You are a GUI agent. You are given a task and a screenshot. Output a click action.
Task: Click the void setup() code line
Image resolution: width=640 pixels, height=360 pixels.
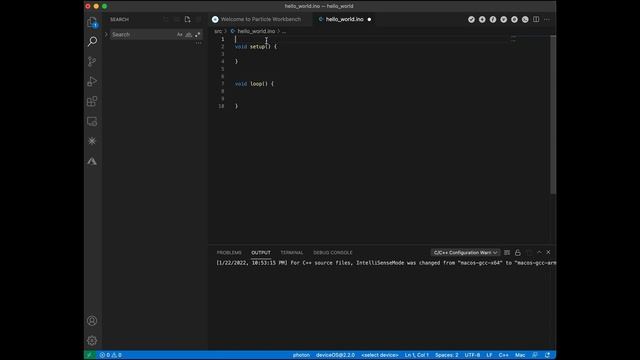(x=256, y=47)
